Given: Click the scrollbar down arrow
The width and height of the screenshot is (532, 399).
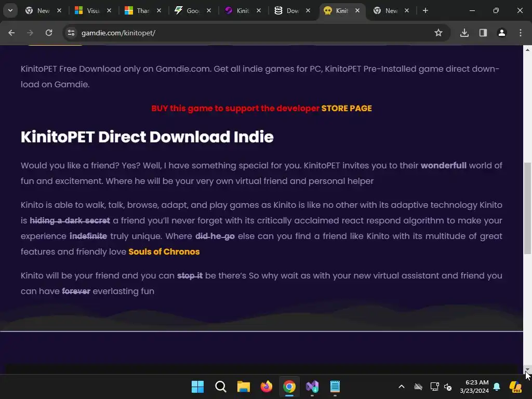Looking at the screenshot, I should pyautogui.click(x=527, y=369).
